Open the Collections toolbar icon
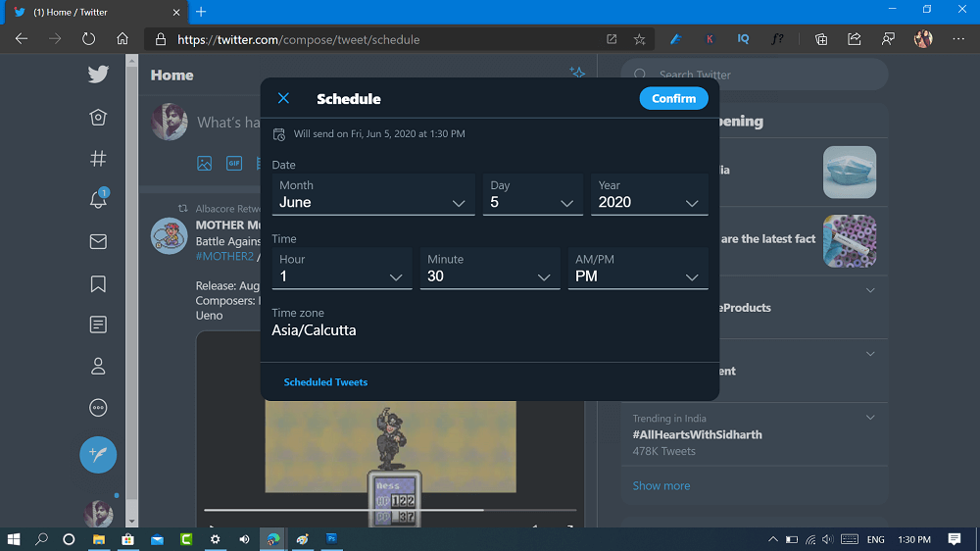980x551 pixels. pos(821,39)
